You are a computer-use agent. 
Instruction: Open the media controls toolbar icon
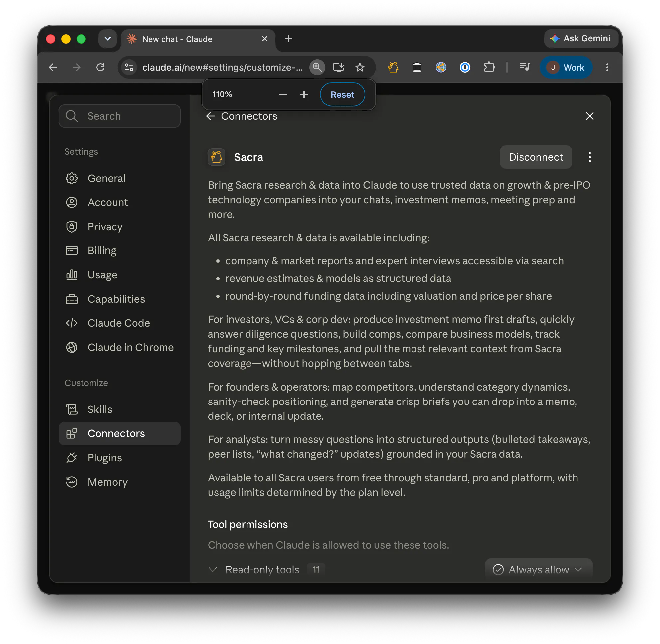pyautogui.click(x=525, y=67)
